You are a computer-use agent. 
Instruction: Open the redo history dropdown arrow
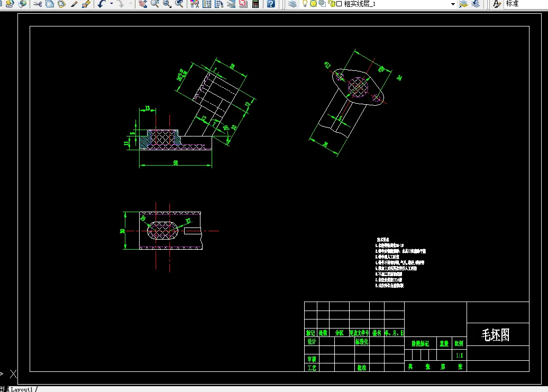point(130,4)
